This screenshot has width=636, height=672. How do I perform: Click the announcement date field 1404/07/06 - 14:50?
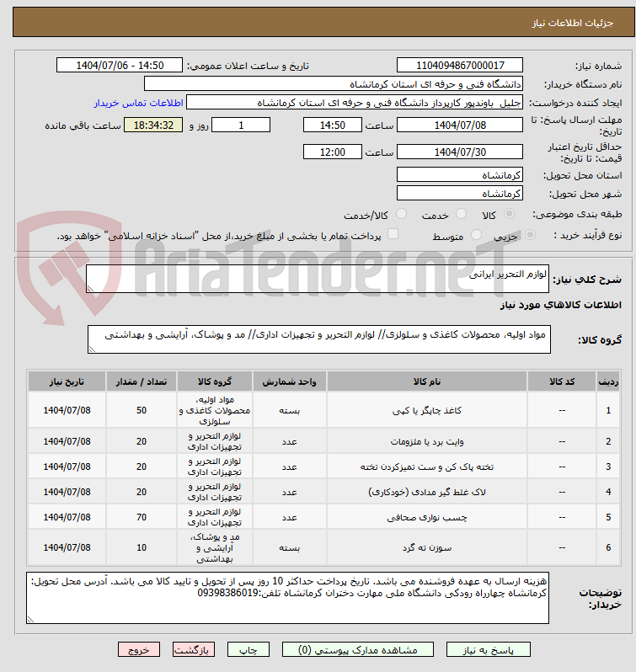(120, 65)
